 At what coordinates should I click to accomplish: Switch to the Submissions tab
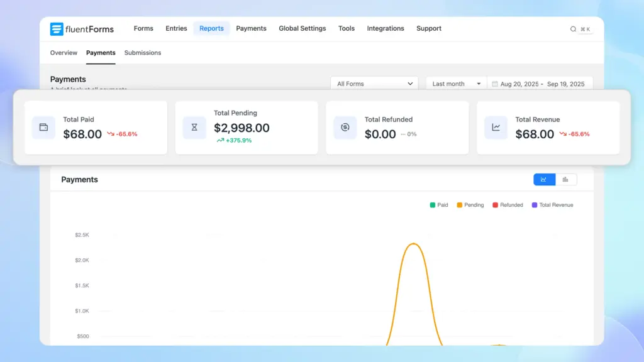coord(143,53)
